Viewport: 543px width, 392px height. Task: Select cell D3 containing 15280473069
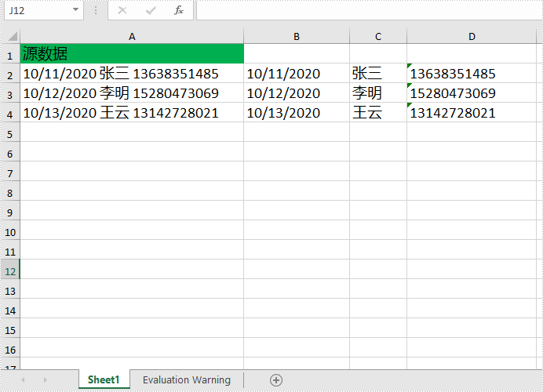472,93
